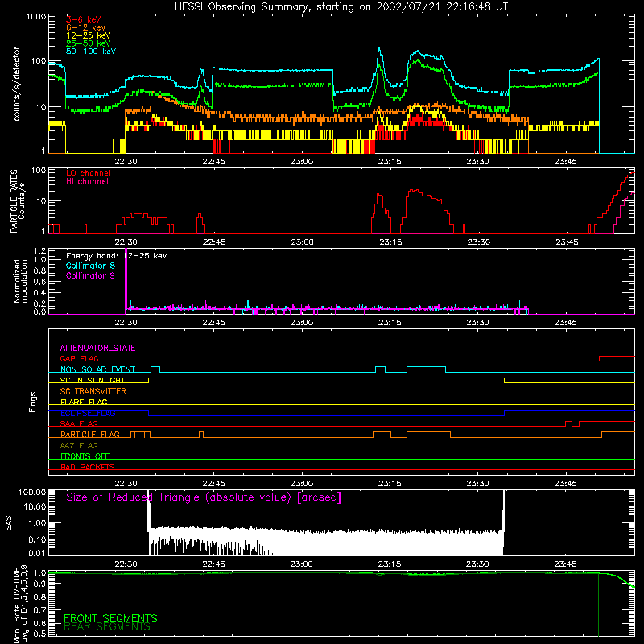Click the 1.2 value on the modulation axis
The height and width of the screenshot is (644, 644).
point(39,251)
